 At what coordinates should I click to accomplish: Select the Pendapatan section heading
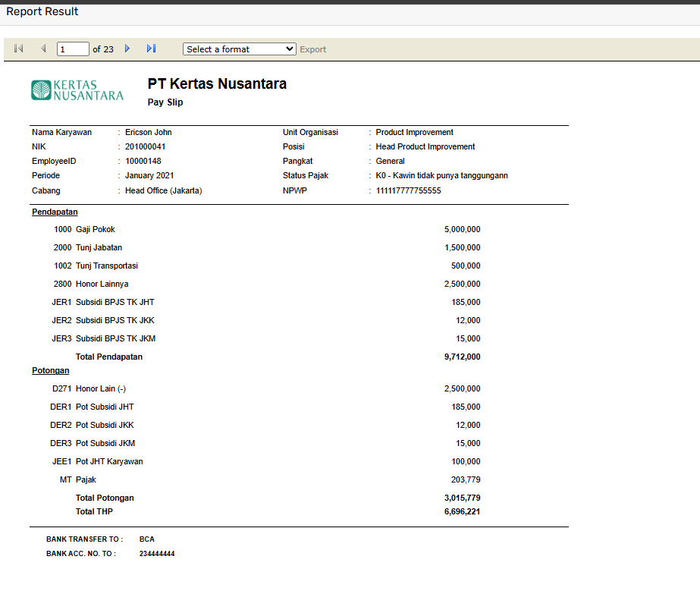[55, 212]
